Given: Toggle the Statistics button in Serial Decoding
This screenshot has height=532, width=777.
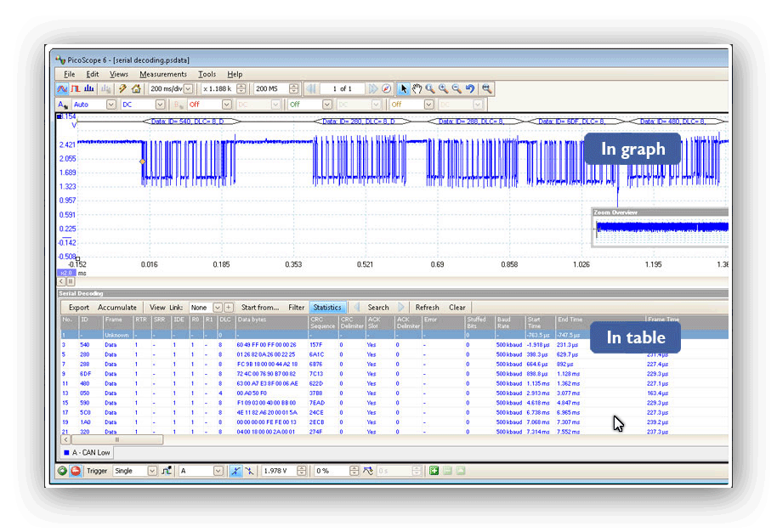Looking at the screenshot, I should (x=326, y=308).
